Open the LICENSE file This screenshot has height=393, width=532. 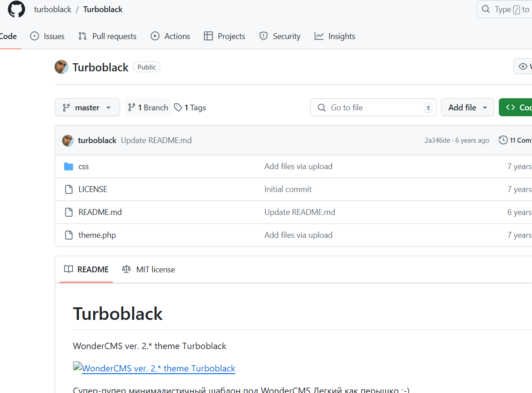click(93, 189)
